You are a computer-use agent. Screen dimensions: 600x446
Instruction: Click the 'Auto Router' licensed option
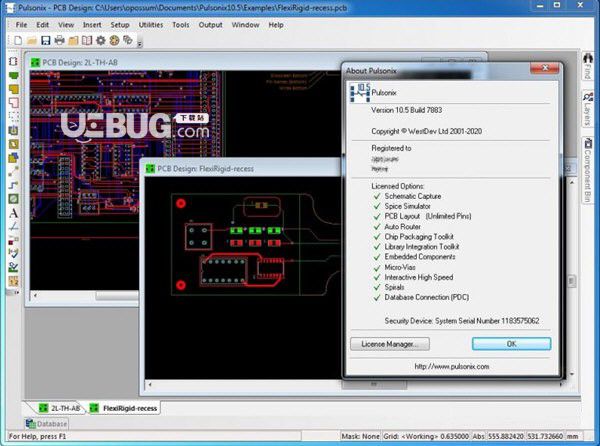pos(402,227)
